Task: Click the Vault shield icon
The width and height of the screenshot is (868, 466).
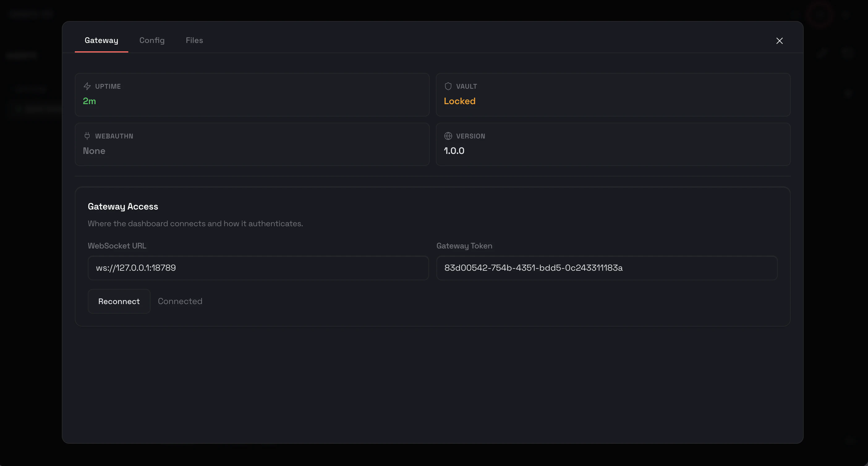Action: coord(448,86)
